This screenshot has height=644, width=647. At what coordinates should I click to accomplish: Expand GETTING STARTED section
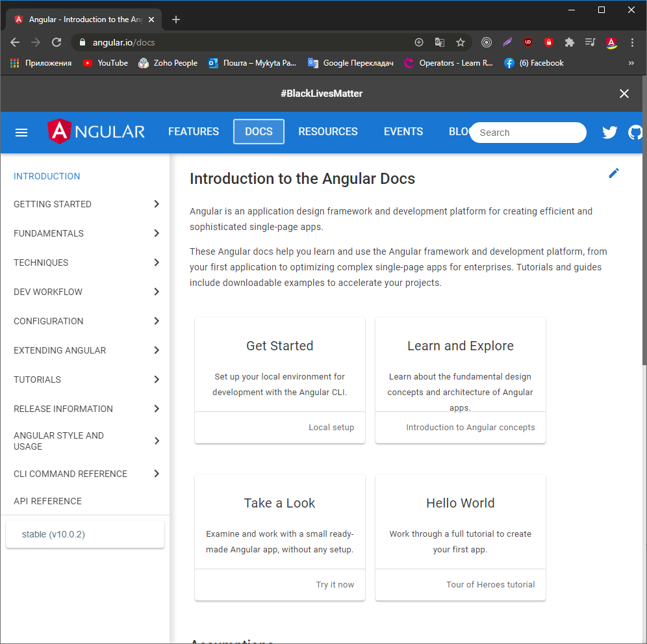[x=85, y=204]
